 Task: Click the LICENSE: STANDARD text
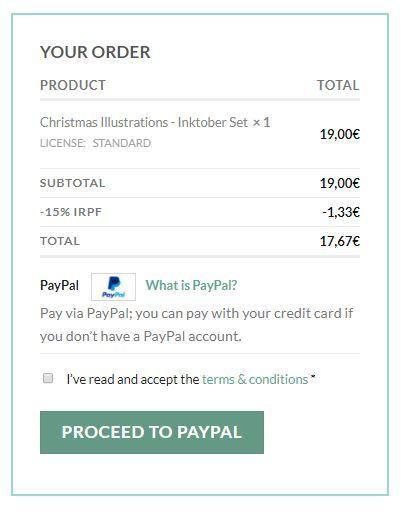[x=95, y=143]
